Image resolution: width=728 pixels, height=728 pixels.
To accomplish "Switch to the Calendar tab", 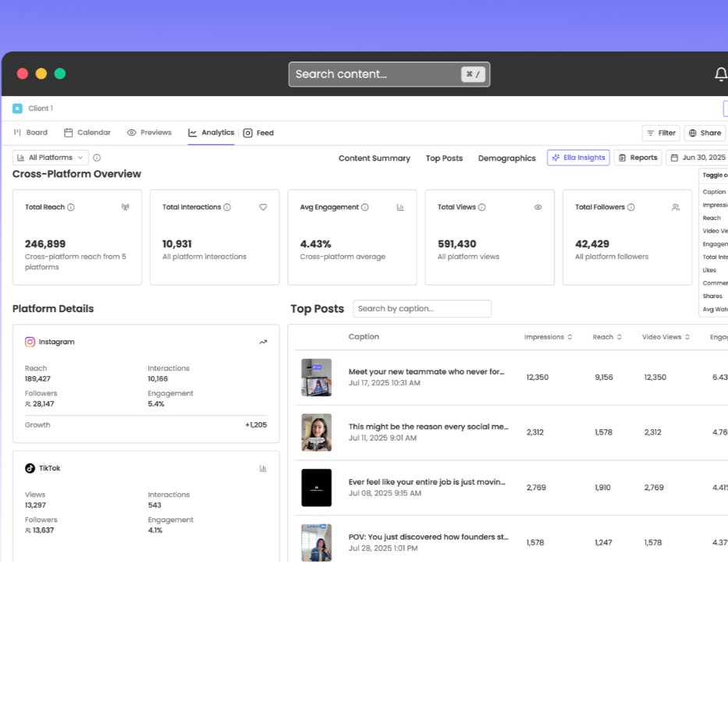I will pos(87,133).
